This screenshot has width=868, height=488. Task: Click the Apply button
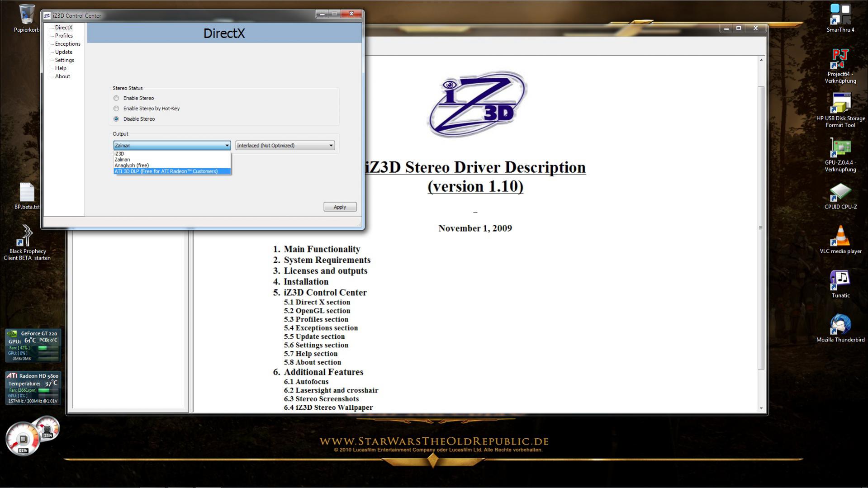340,207
